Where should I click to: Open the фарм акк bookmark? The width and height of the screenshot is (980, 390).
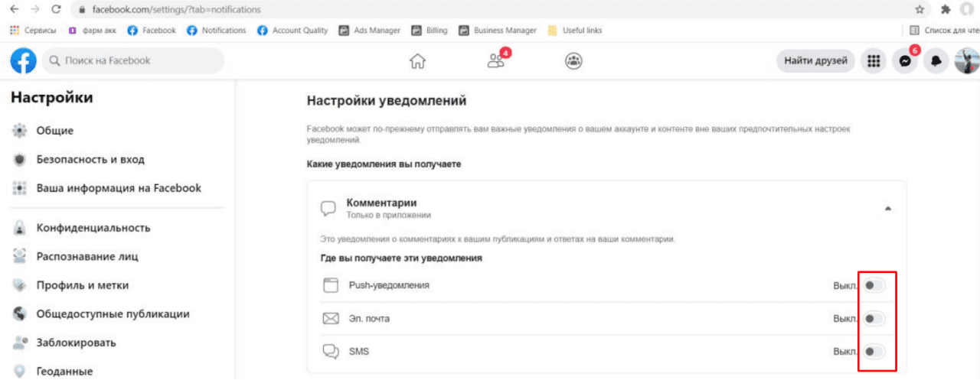click(92, 31)
